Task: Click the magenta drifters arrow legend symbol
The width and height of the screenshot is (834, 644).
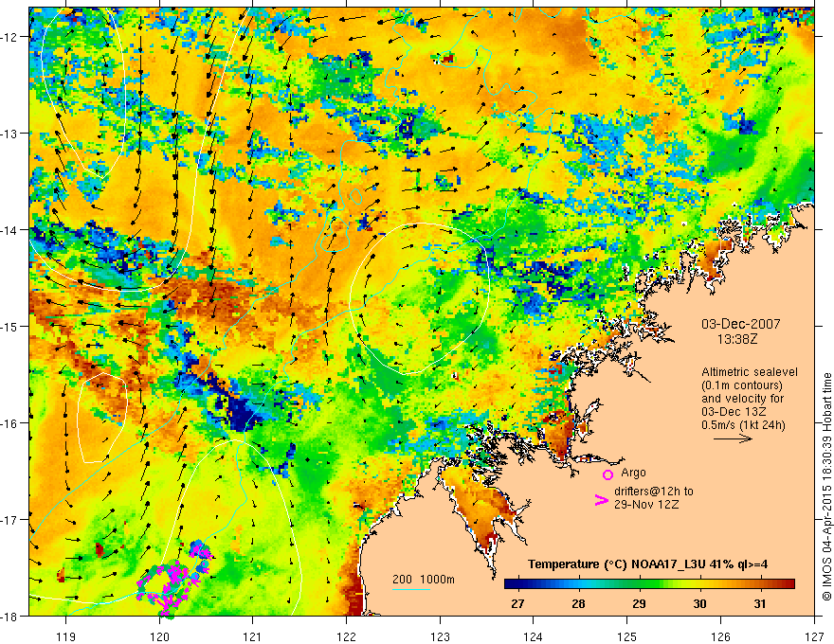Action: [x=601, y=500]
